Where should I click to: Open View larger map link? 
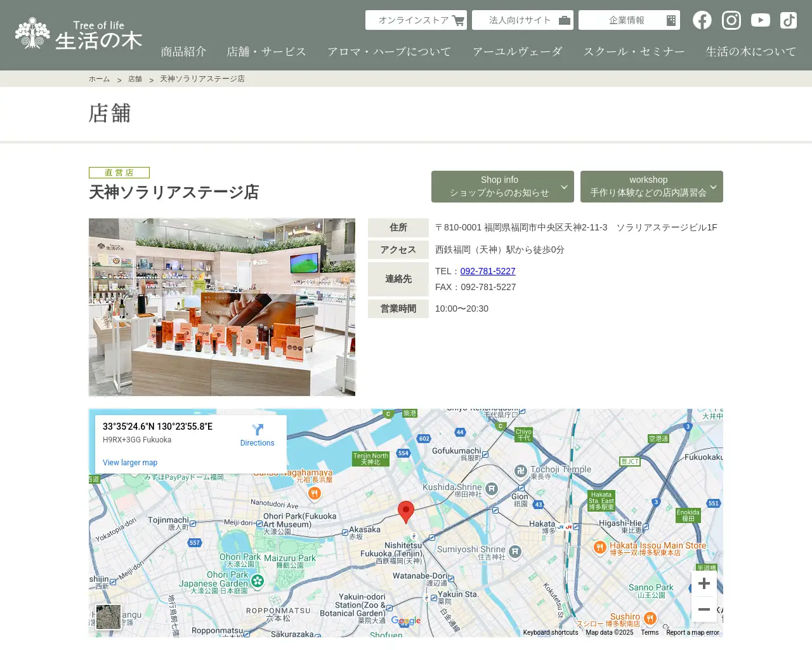[x=130, y=462]
